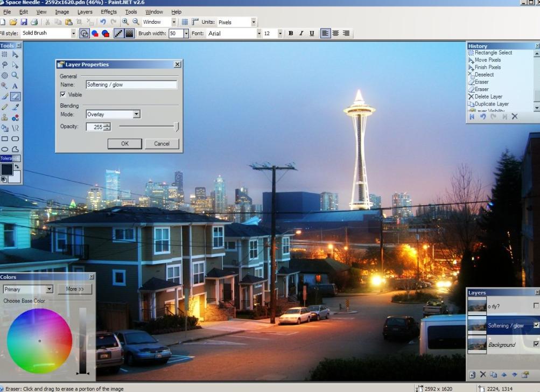Open the Image menu
This screenshot has width=540, height=392.
click(x=62, y=12)
